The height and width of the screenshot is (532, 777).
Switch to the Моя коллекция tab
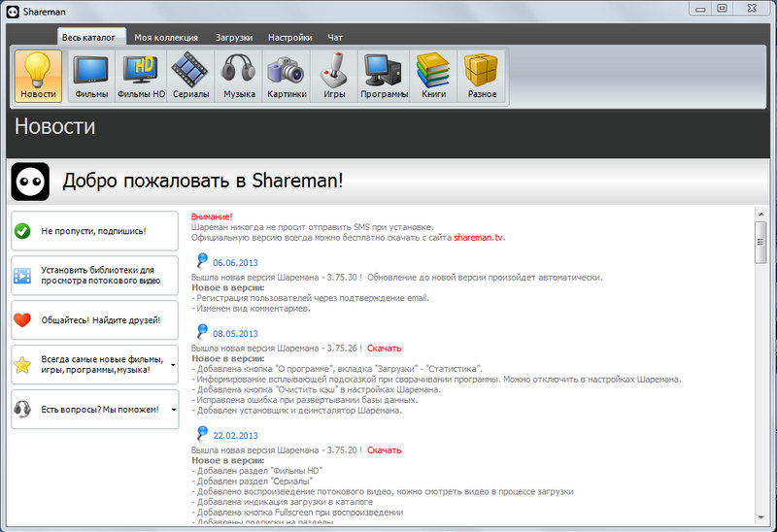pyautogui.click(x=166, y=37)
